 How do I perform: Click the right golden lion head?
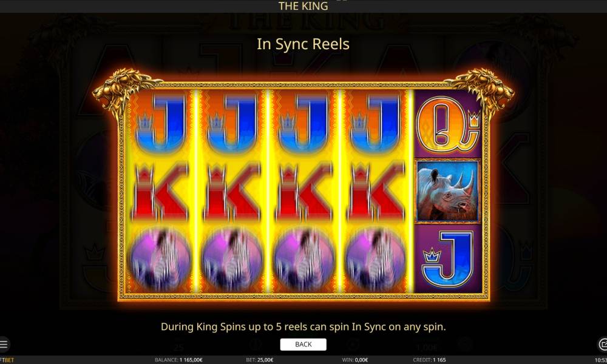(x=481, y=90)
